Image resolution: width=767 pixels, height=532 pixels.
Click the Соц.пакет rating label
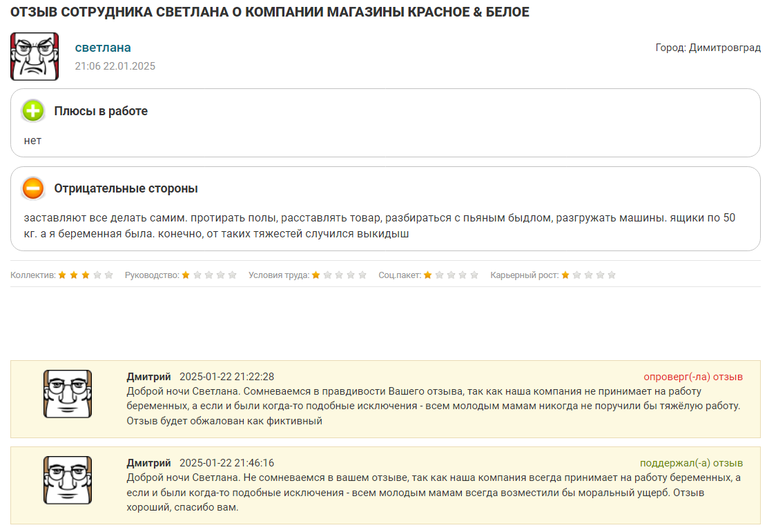tap(400, 275)
